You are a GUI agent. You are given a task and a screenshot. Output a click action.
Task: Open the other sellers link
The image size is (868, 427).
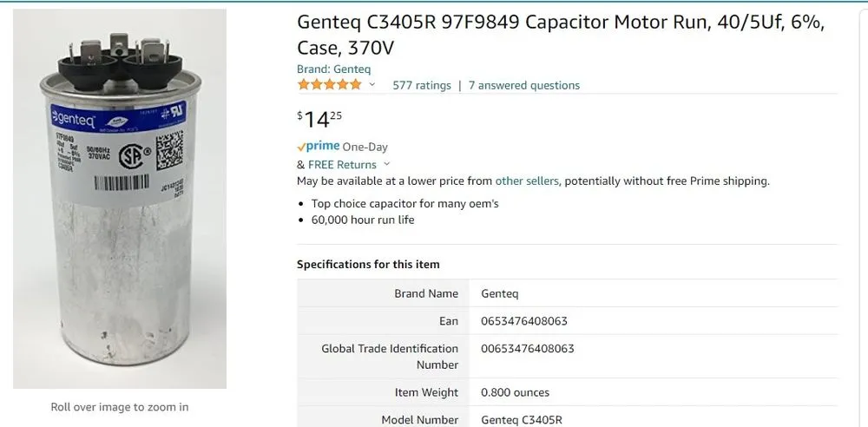coord(527,181)
